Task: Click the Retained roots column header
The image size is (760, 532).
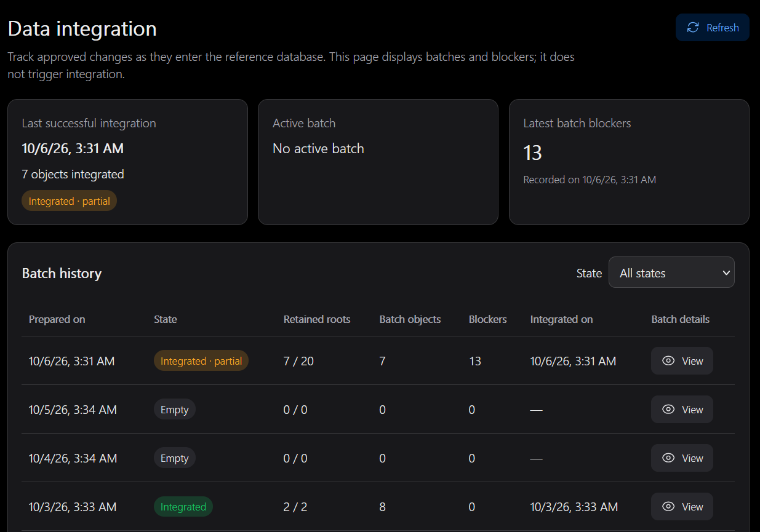Action: 317,319
